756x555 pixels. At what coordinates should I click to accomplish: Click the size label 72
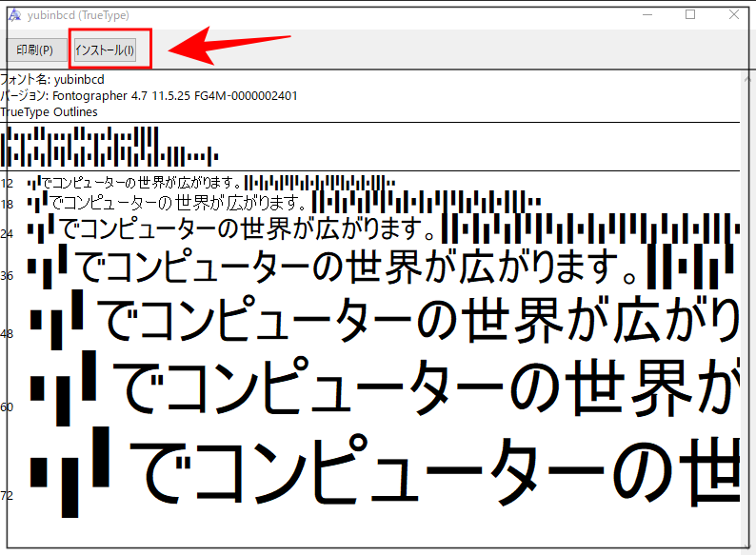point(8,496)
